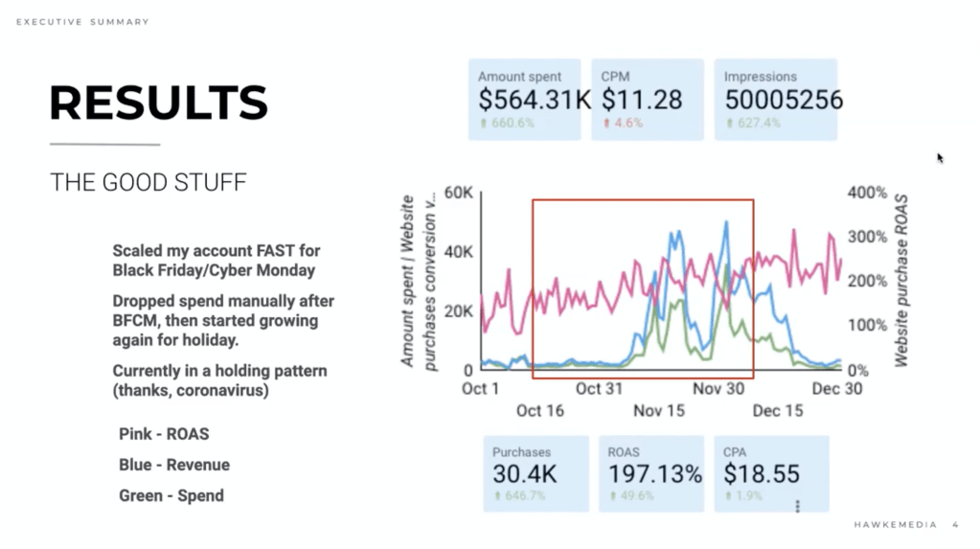Click the green up arrow under Amount spent
The height and width of the screenshot is (549, 980).
click(482, 123)
